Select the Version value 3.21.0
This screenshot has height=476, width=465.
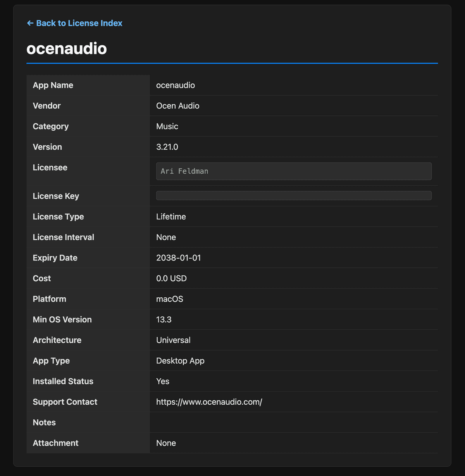click(167, 147)
